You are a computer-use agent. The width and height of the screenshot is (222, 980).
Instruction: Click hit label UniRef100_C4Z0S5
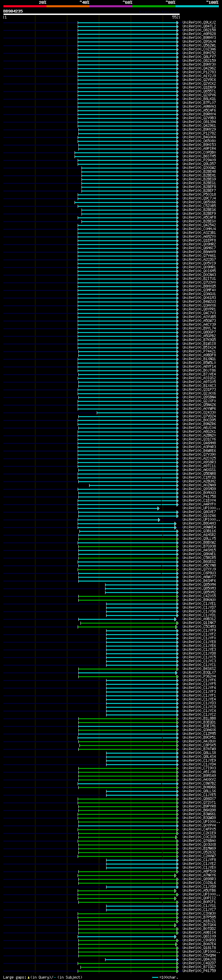(199, 596)
